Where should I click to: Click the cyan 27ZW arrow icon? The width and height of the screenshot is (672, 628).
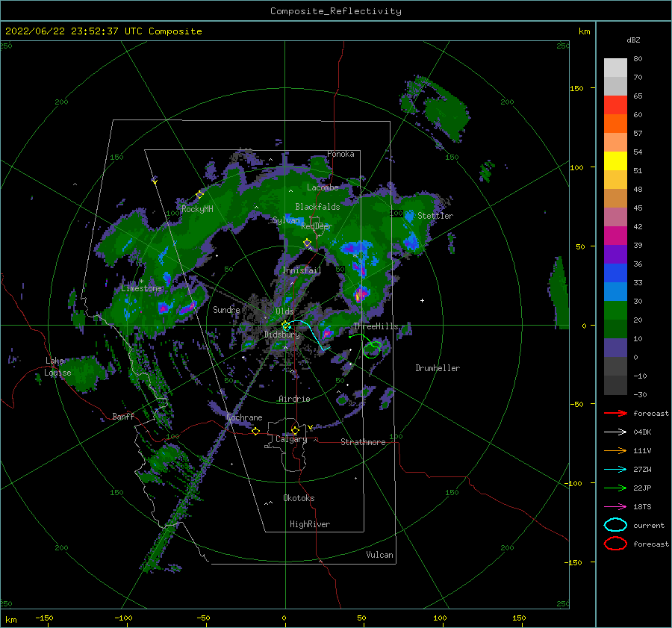(x=615, y=470)
